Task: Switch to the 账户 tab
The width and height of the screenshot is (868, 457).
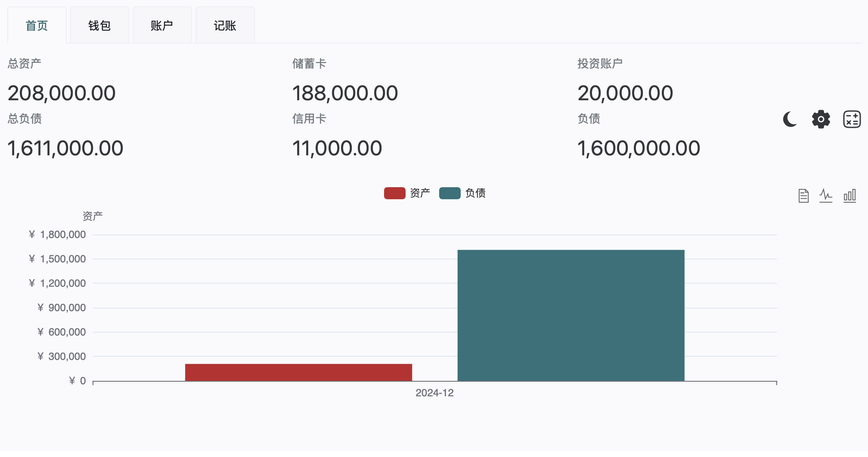Action: [162, 25]
